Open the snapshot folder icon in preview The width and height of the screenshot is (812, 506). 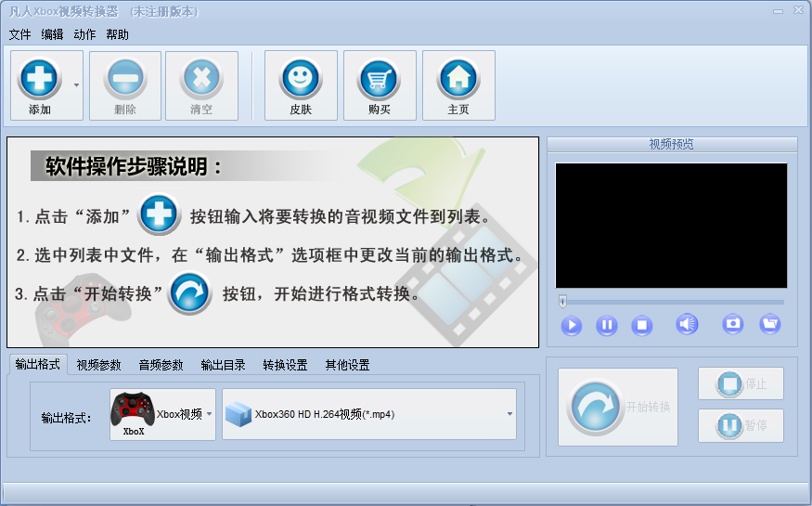tap(770, 324)
